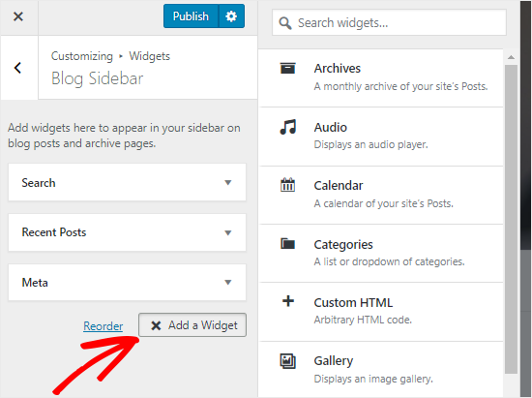Click the Publish button
This screenshot has height=398, width=532.
(191, 15)
